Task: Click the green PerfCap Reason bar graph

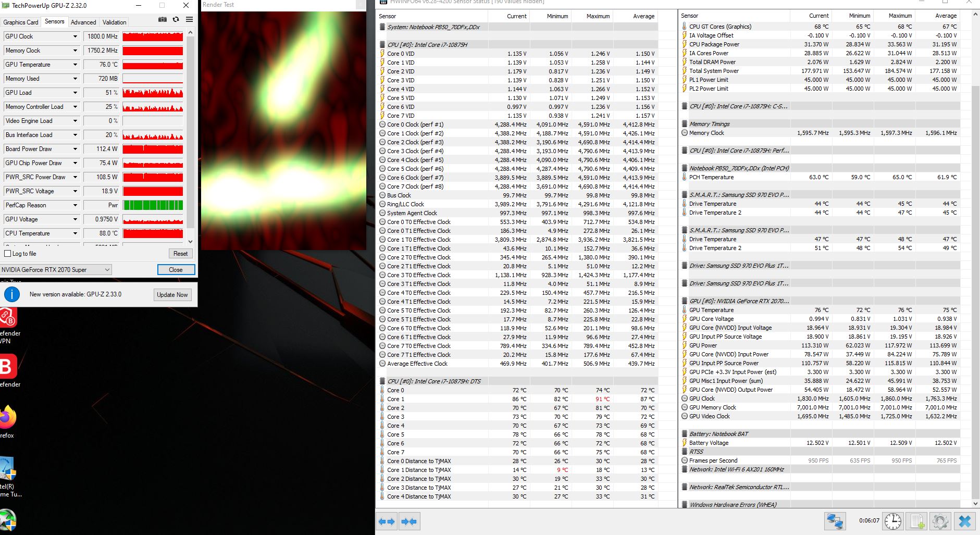Action: pyautogui.click(x=153, y=205)
